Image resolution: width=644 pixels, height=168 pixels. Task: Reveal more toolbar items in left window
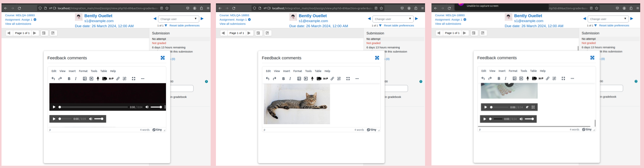click(x=143, y=79)
